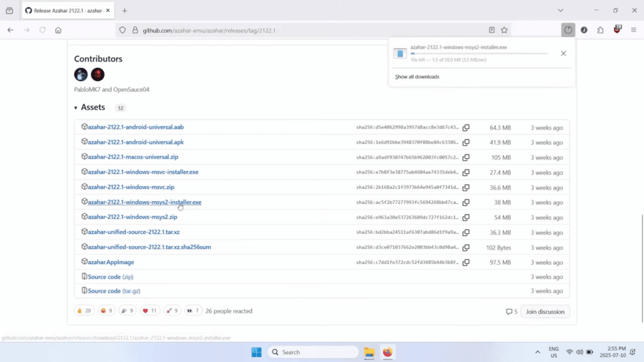Image resolution: width=644 pixels, height=362 pixels.
Task: List all tabs dropdown arrow
Action: coord(560,11)
